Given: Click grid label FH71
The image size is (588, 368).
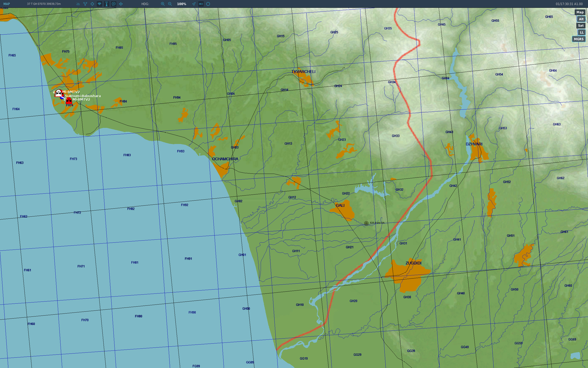Looking at the screenshot, I should point(81,266).
